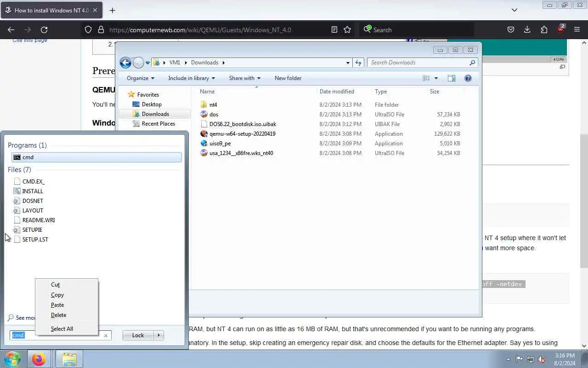Click the Action Center flag icon
588x368 pixels.
tap(519, 359)
